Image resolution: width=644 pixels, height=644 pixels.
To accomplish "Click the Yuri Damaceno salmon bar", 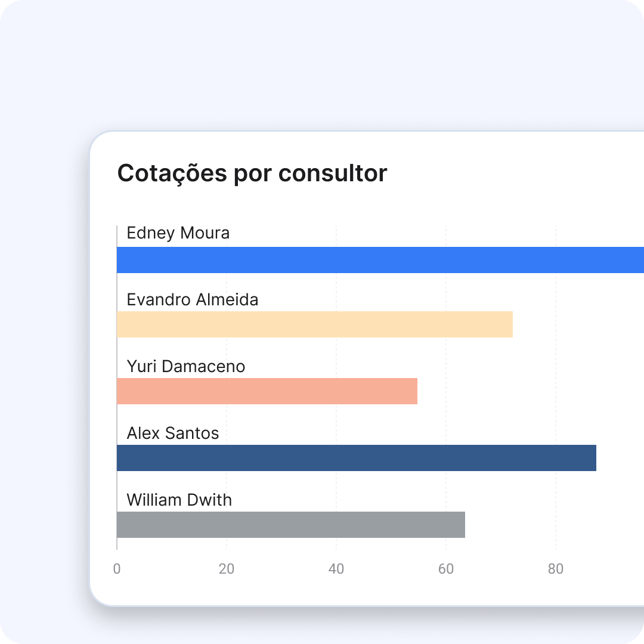I will pos(267,391).
